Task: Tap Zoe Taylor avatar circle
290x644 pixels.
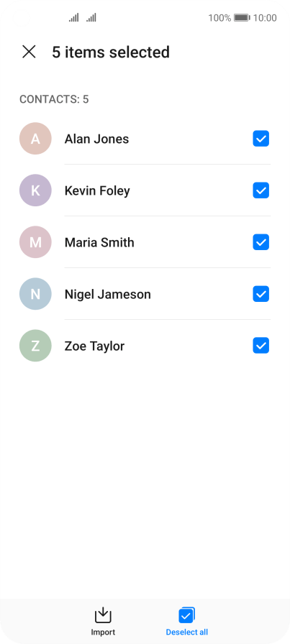Action: point(35,346)
